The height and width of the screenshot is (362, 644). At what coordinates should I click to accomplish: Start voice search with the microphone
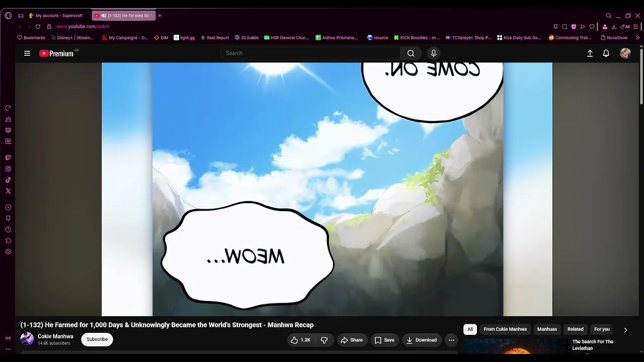click(434, 53)
